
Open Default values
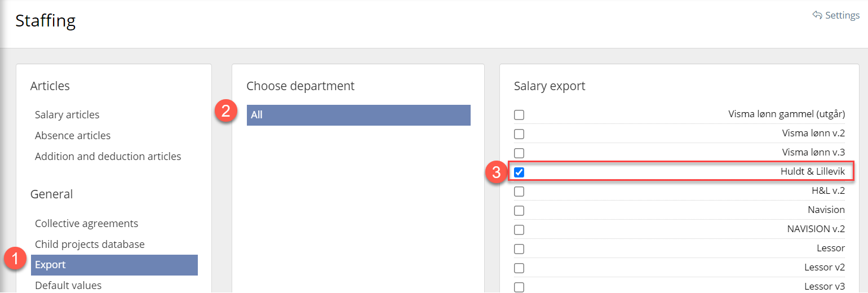[68, 286]
